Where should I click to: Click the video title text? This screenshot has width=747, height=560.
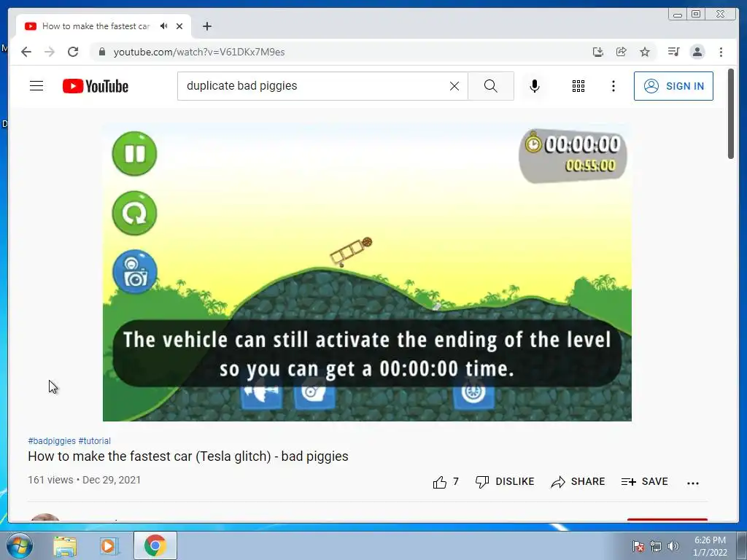(x=188, y=456)
